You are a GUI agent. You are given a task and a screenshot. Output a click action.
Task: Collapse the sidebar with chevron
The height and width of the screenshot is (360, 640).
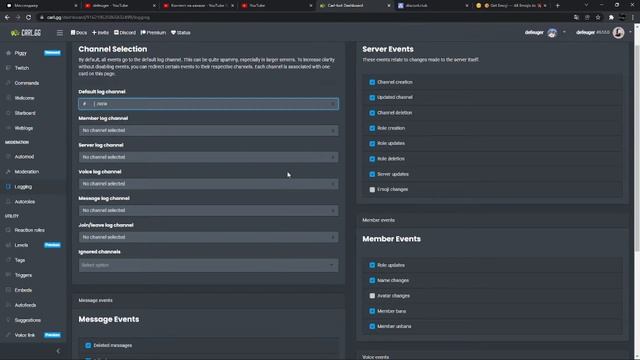click(58, 351)
